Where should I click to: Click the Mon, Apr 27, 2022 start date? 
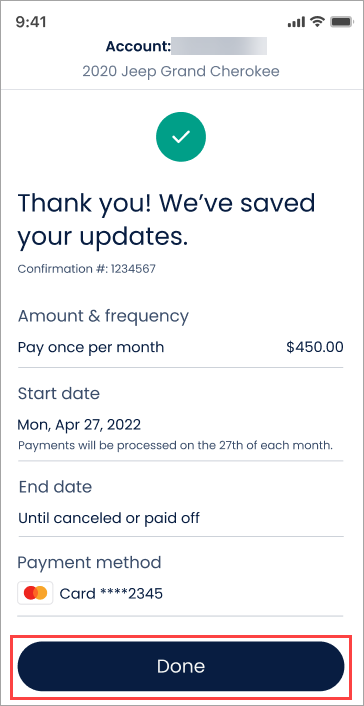(x=79, y=424)
